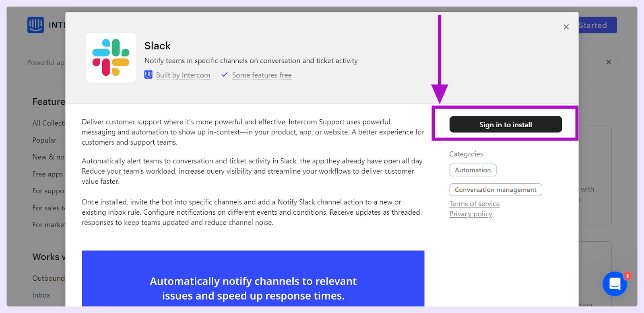Click the Built by Intercom link
Image resolution: width=644 pixels, height=313 pixels.
pos(183,75)
